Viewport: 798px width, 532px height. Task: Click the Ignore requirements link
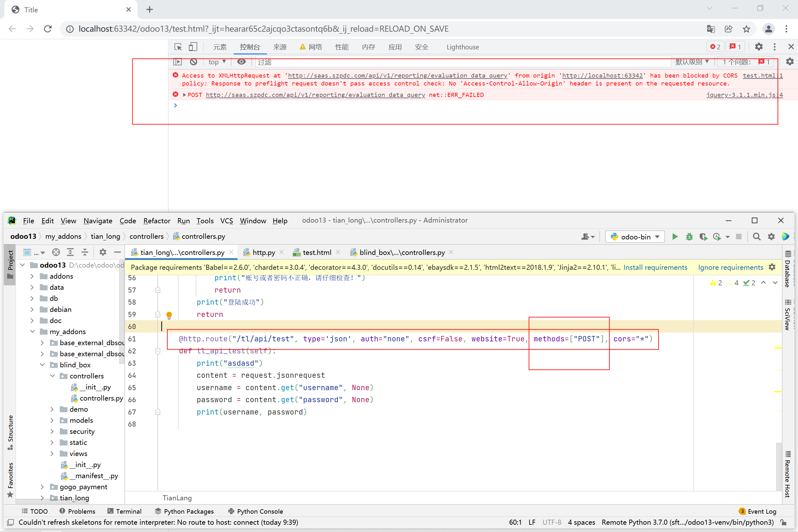pos(731,267)
